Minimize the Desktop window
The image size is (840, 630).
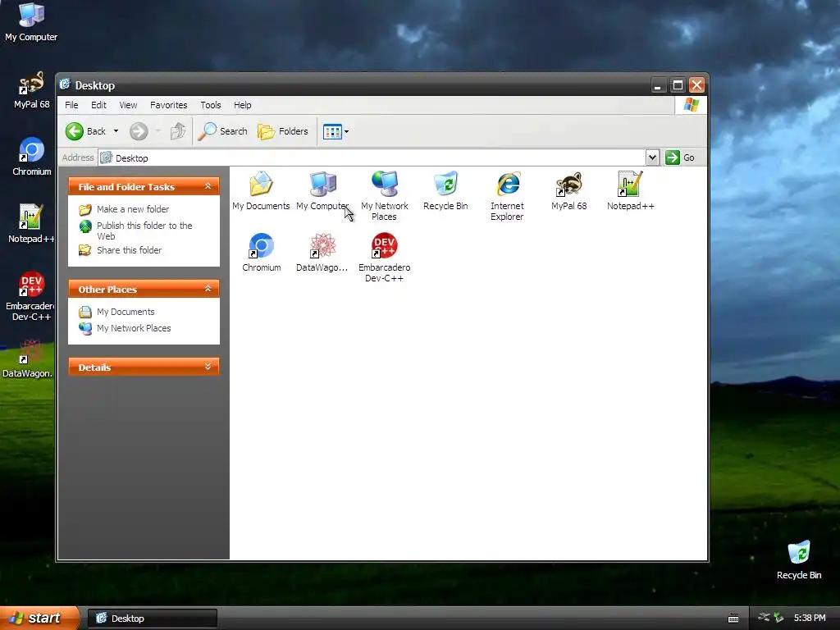[658, 85]
